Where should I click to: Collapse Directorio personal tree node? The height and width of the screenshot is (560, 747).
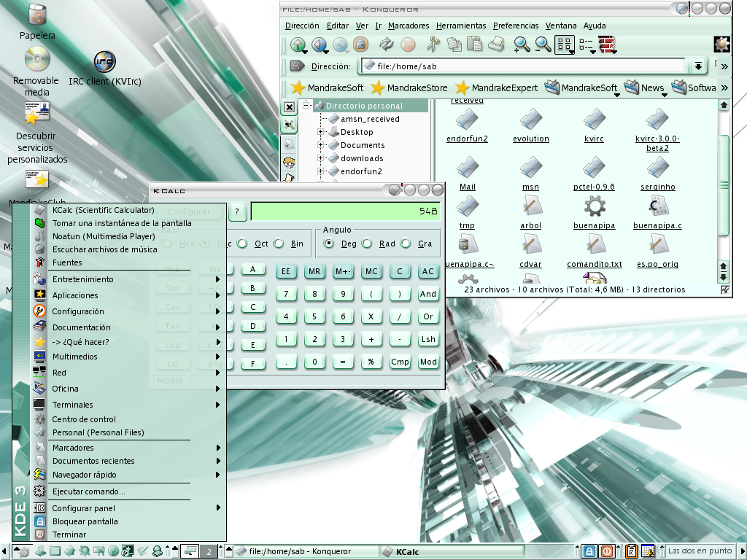[306, 105]
